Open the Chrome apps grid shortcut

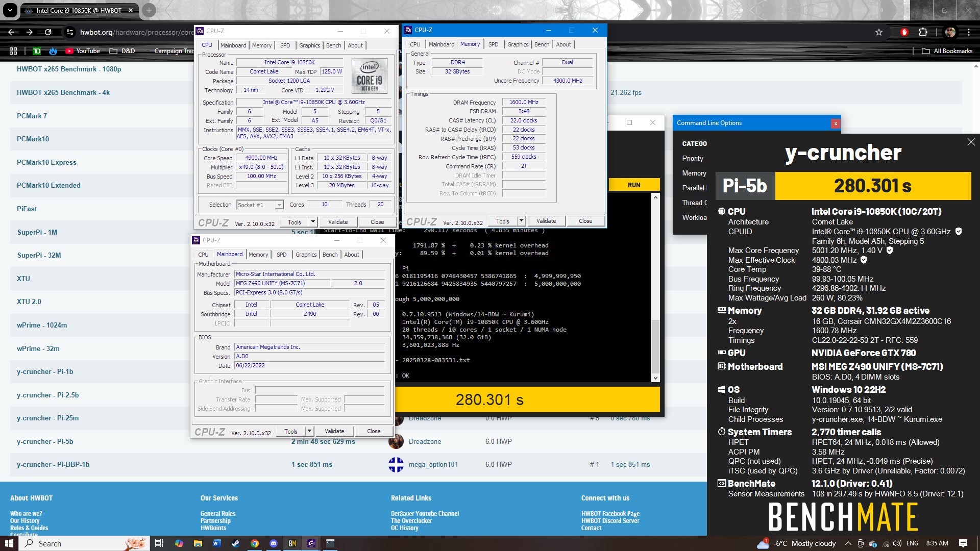point(13,51)
